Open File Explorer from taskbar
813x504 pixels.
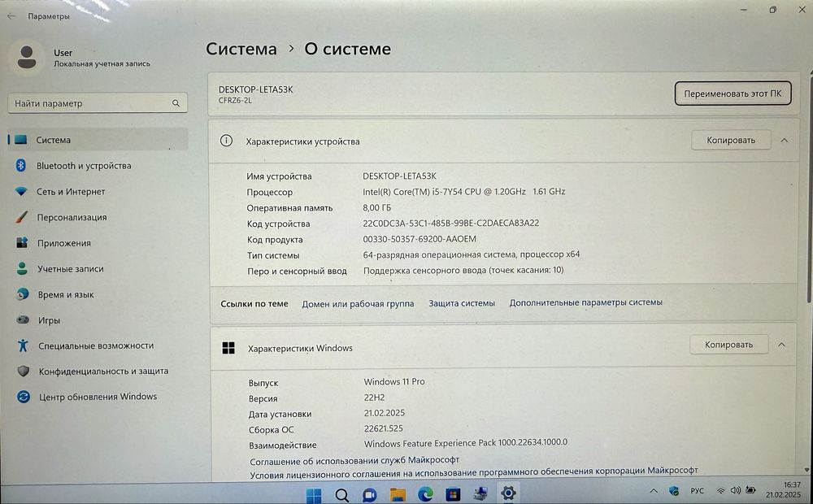point(398,495)
